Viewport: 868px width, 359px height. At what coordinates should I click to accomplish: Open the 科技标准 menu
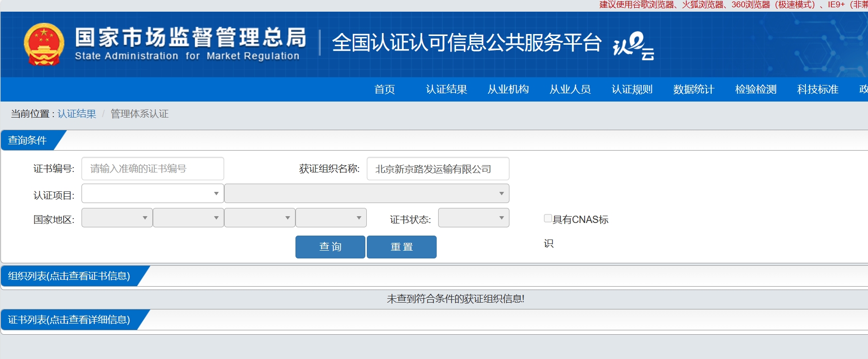coord(818,89)
